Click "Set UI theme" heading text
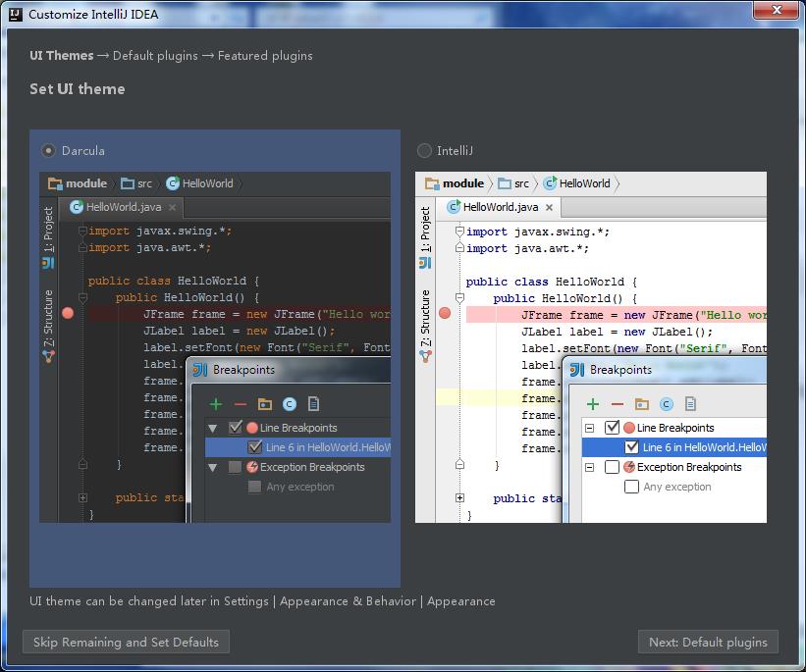Image resolution: width=806 pixels, height=672 pixels. tap(78, 89)
